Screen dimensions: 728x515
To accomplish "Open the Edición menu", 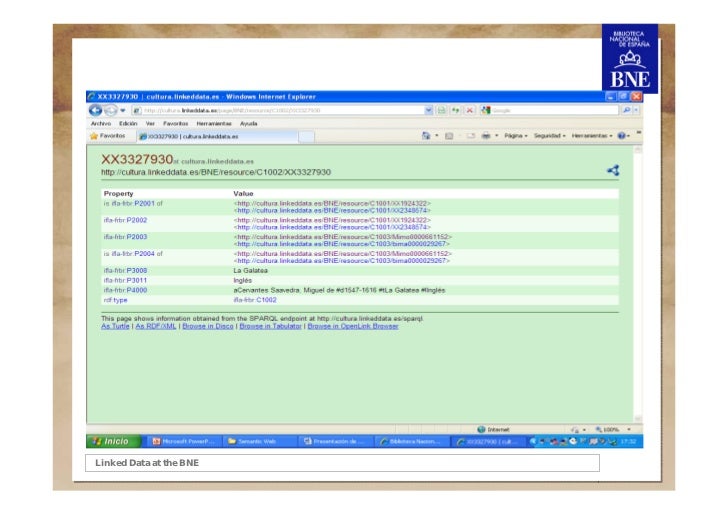I will [127, 123].
